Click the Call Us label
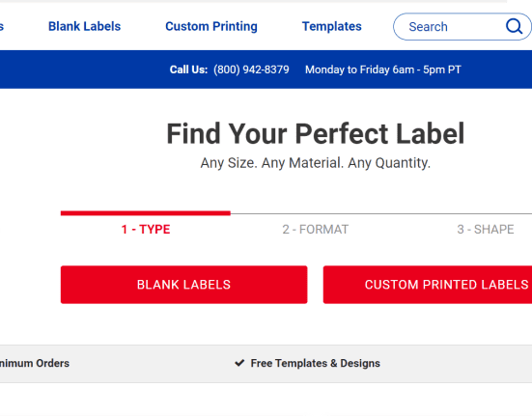 click(x=188, y=69)
